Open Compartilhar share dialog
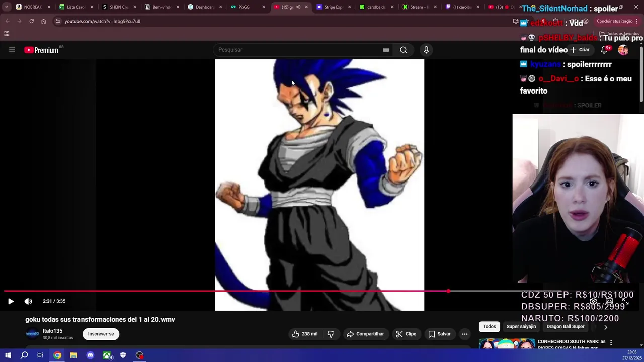The height and width of the screenshot is (362, 644). point(365,334)
